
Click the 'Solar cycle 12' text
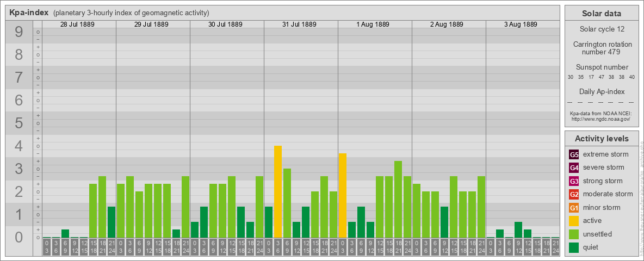602,29
